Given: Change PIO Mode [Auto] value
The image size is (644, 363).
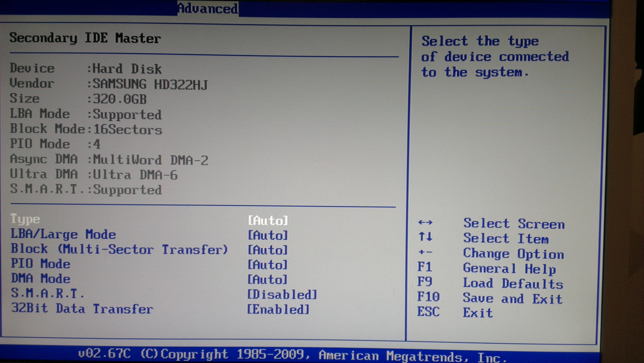Looking at the screenshot, I should pyautogui.click(x=268, y=265).
